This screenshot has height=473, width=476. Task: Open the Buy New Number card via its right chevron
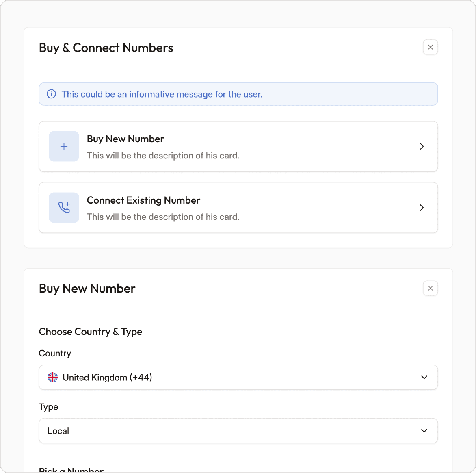coord(422,146)
